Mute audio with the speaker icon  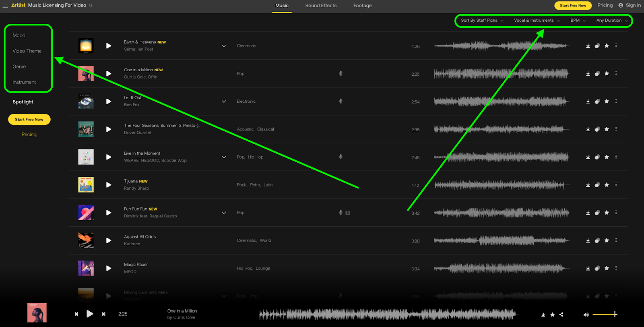(586, 315)
